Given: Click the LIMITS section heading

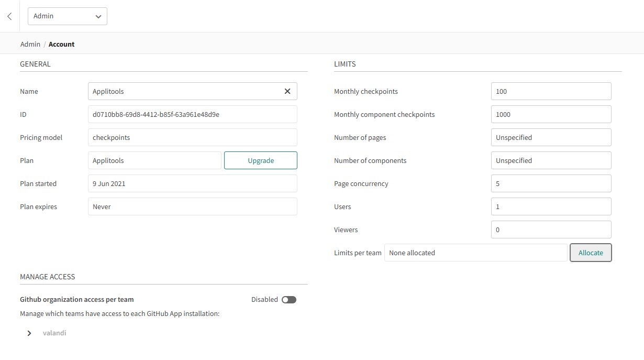Looking at the screenshot, I should (x=345, y=64).
